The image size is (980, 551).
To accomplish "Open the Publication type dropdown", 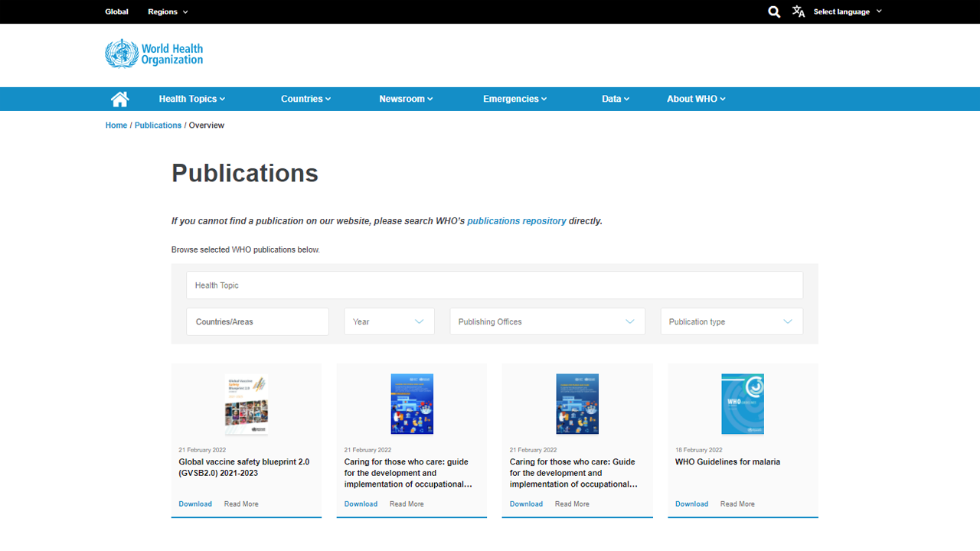I will tap(732, 321).
